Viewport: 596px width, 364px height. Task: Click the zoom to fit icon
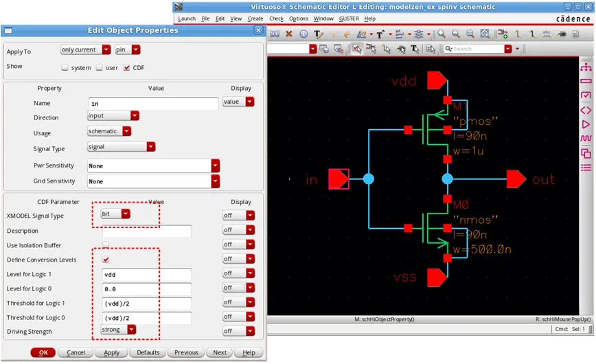(470, 34)
